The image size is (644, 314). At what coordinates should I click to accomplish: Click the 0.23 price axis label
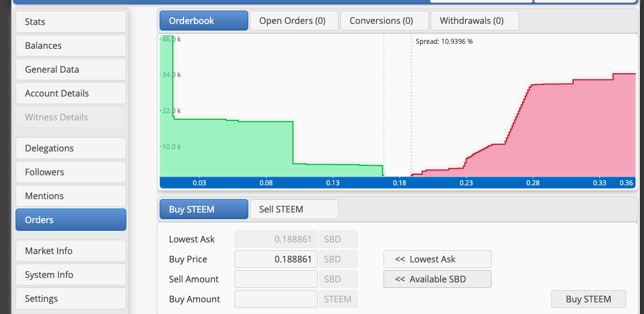pos(466,183)
